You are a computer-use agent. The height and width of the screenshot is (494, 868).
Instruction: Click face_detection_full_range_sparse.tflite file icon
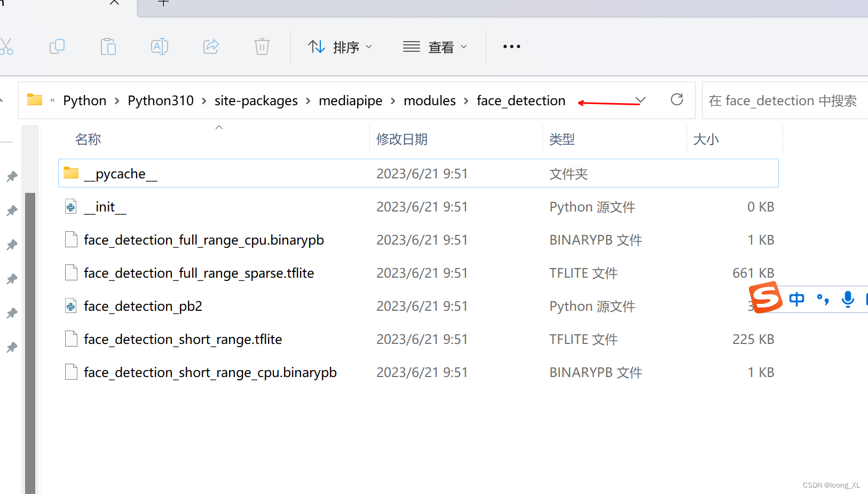coord(71,272)
